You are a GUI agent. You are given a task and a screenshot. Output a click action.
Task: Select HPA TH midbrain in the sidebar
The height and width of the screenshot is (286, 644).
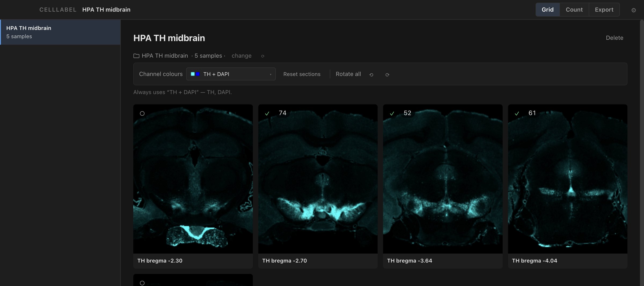pos(60,32)
